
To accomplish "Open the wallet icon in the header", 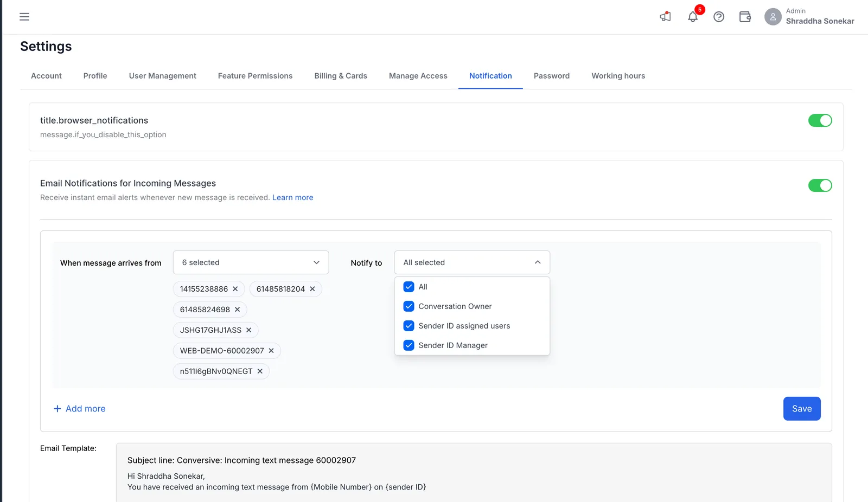I will coord(745,17).
